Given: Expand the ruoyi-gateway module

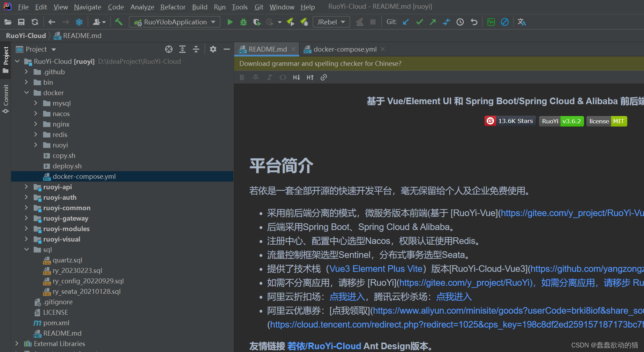Looking at the screenshot, I should point(26,218).
